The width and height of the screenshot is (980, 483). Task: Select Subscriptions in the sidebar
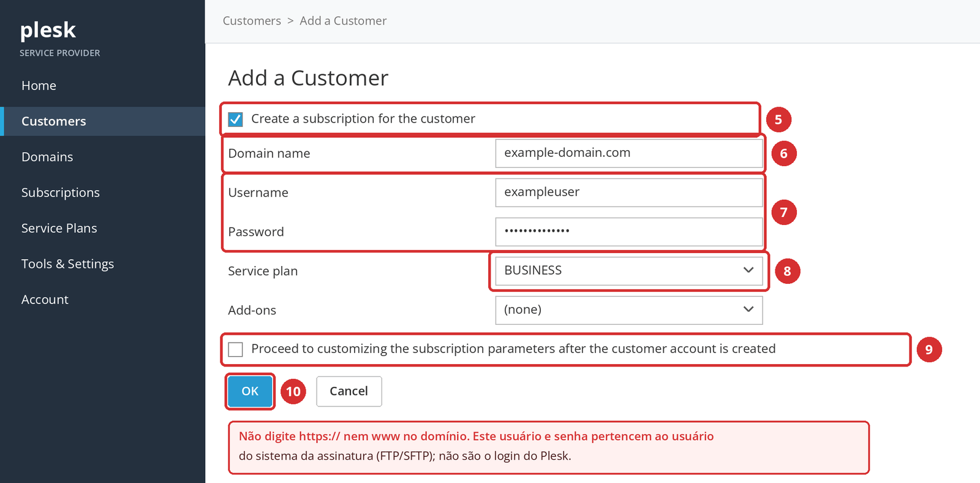coord(61,192)
